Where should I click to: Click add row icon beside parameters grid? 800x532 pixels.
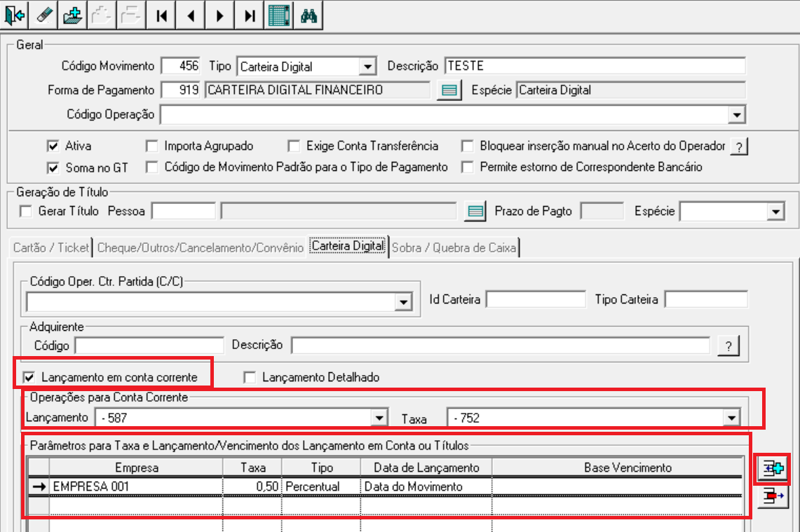pyautogui.click(x=773, y=468)
